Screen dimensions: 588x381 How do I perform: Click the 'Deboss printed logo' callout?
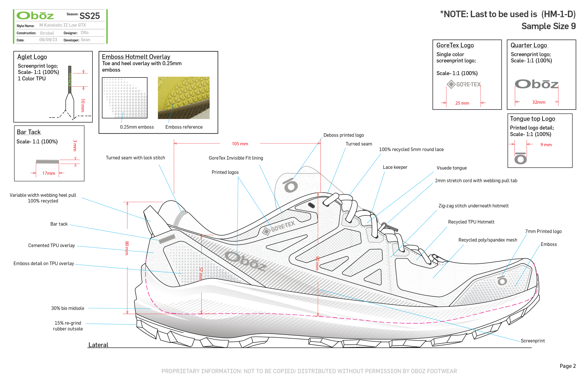[x=343, y=135]
